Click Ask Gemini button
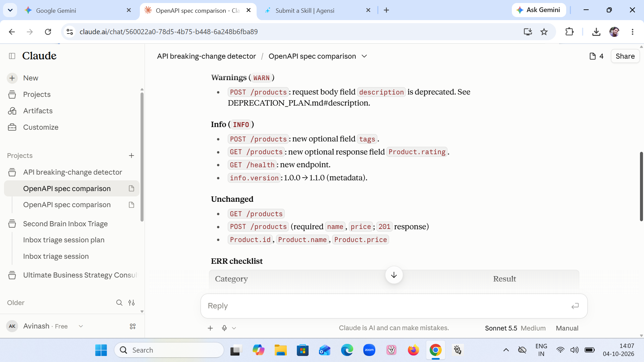644x362 pixels. click(x=539, y=10)
